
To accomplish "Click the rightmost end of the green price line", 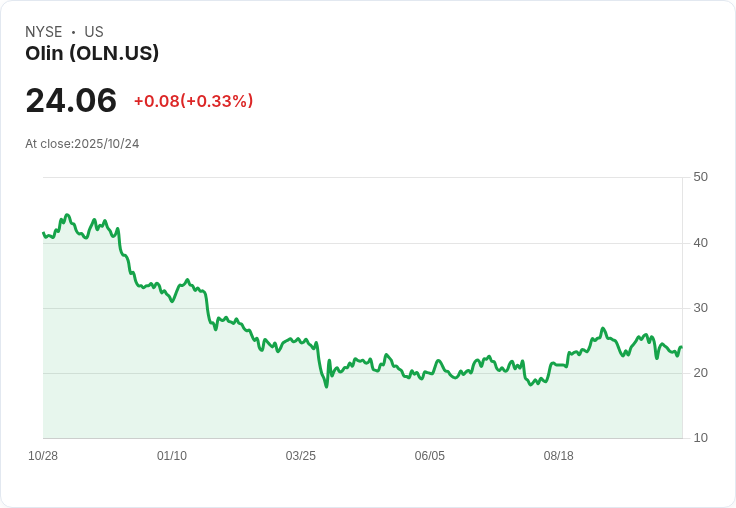I will [681, 347].
